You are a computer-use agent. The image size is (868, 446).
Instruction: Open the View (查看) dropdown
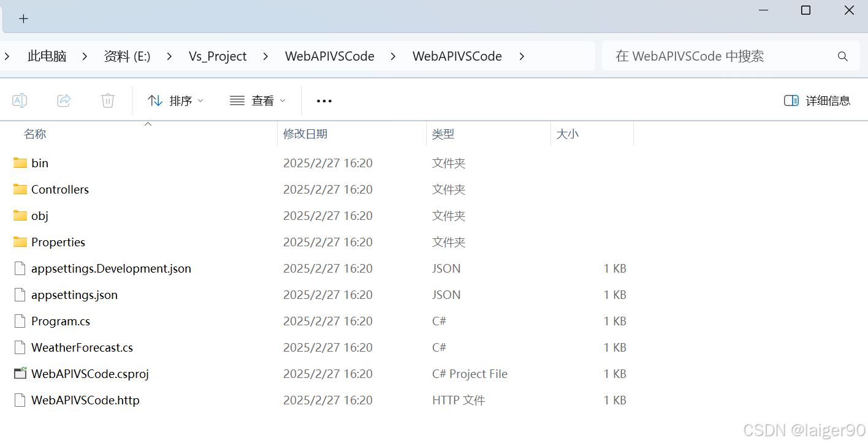coord(257,100)
